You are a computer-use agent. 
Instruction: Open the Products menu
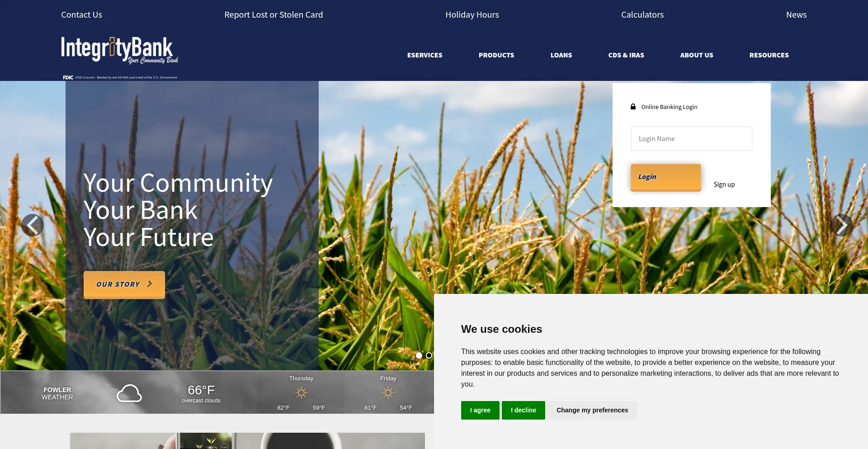[496, 55]
